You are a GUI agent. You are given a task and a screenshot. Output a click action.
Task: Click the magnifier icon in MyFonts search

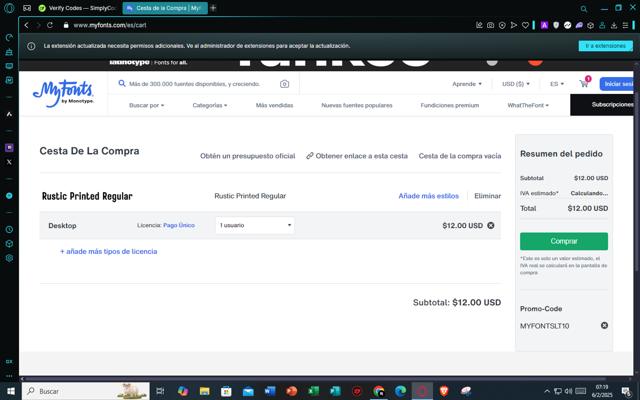(122, 83)
